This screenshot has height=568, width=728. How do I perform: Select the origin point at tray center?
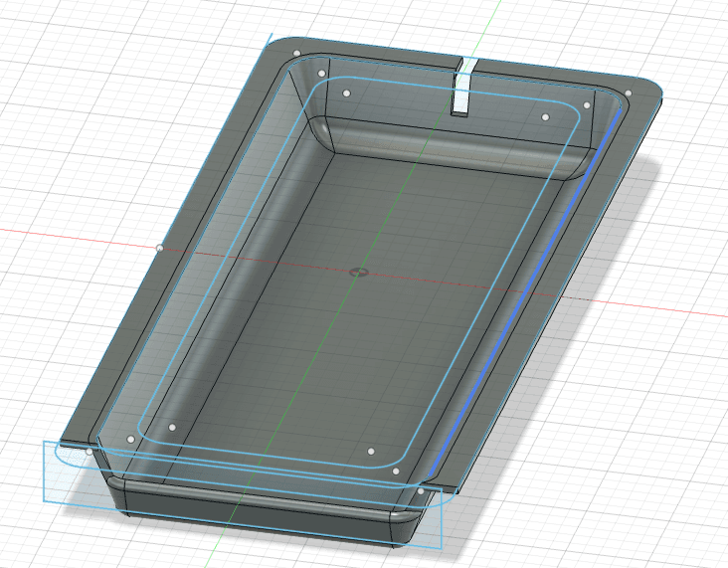click(x=358, y=273)
